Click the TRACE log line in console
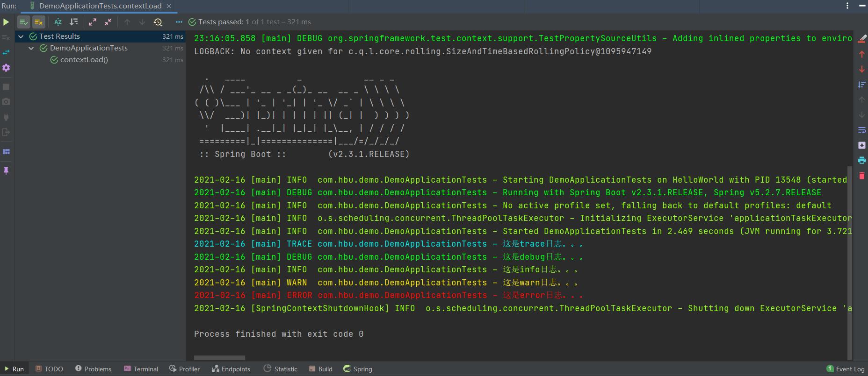868x376 pixels. (x=389, y=244)
